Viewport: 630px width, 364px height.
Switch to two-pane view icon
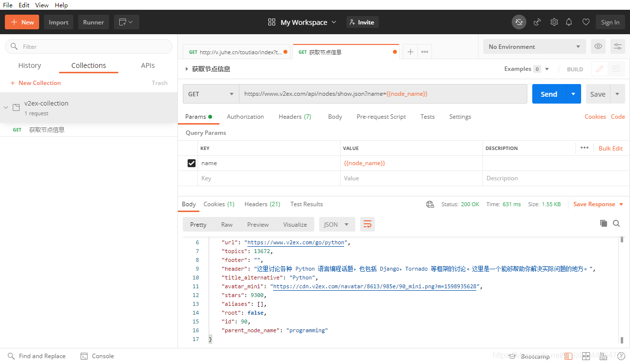click(x=586, y=356)
